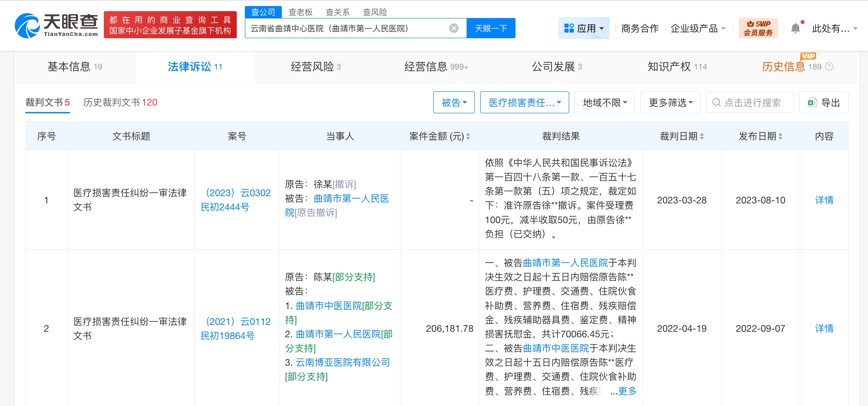Click the 点击进行搜索 search field
This screenshot has width=868, height=406.
coord(752,103)
